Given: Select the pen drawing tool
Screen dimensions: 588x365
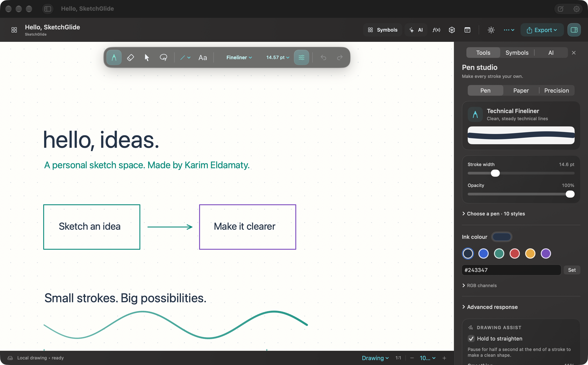Looking at the screenshot, I should (114, 57).
